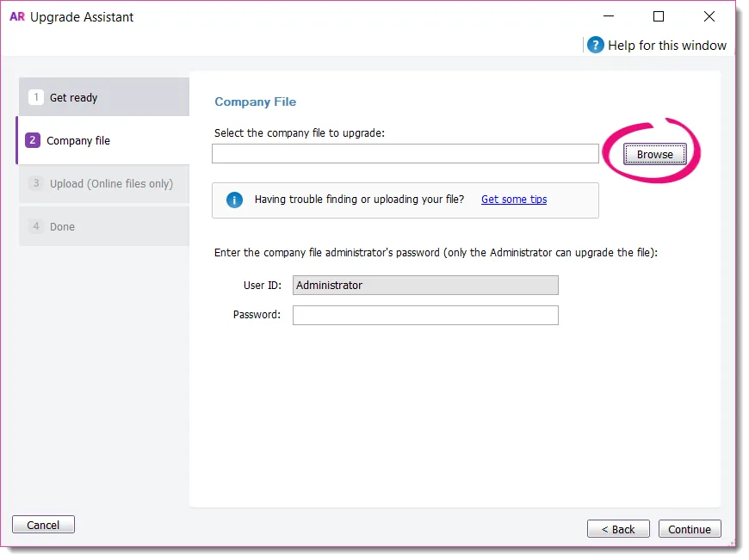Screen dimensions: 749x560
Task: Open the 'Get some tips' link
Action: tap(513, 200)
